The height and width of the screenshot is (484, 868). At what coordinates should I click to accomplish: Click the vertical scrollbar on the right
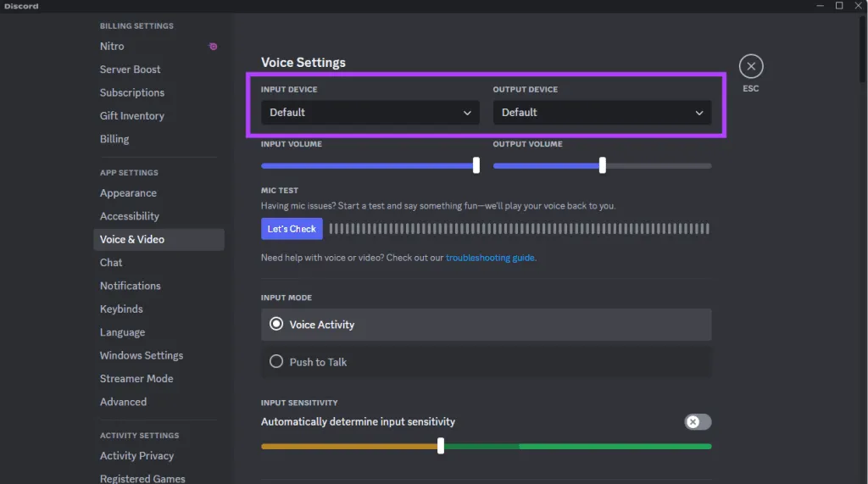pyautogui.click(x=863, y=51)
